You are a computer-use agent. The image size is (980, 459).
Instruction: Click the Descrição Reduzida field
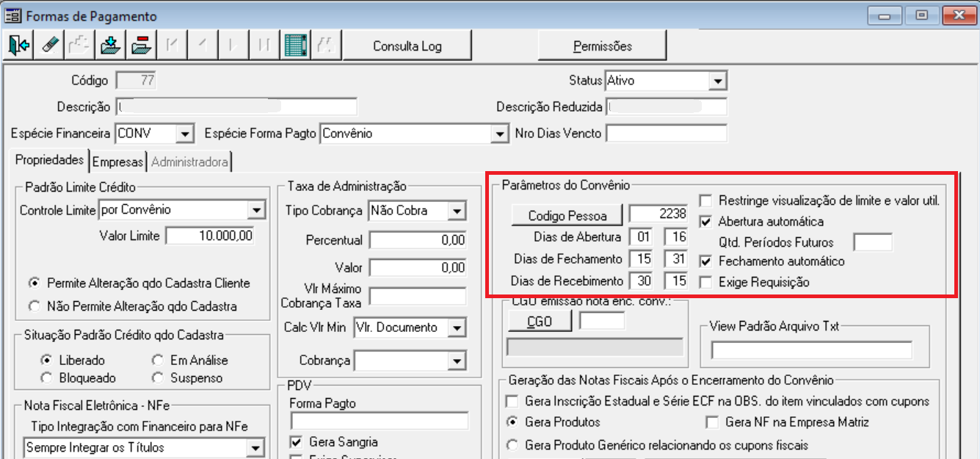point(666,107)
